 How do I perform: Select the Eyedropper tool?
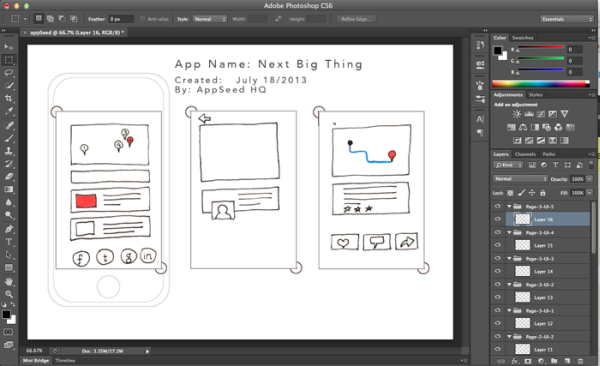pyautogui.click(x=9, y=111)
